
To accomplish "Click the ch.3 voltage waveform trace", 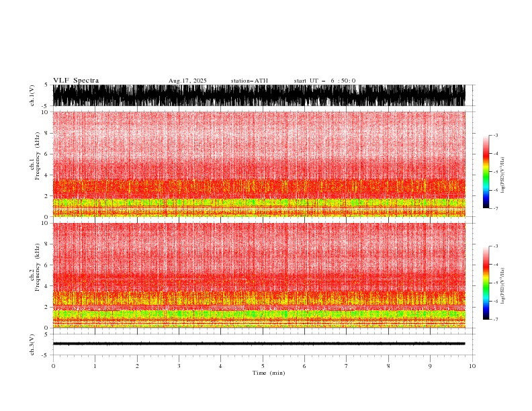I will click(x=259, y=344).
